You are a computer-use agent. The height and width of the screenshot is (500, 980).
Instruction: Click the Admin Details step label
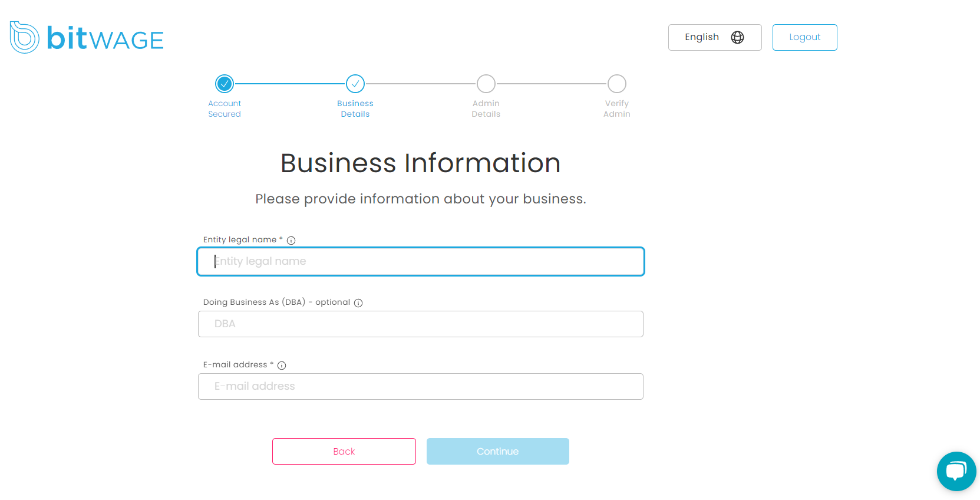(x=486, y=108)
